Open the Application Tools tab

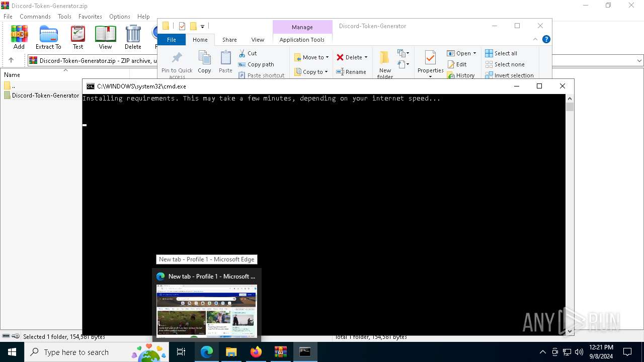(x=302, y=40)
